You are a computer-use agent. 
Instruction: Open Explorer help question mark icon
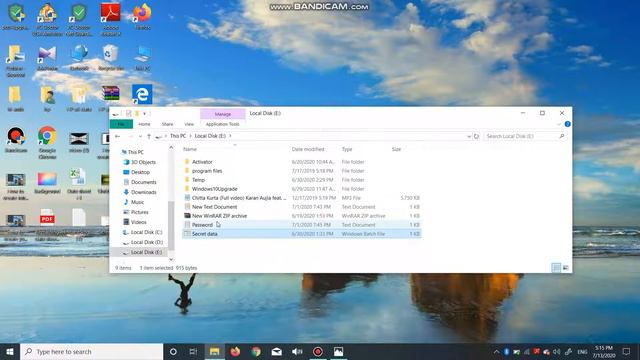coord(567,124)
